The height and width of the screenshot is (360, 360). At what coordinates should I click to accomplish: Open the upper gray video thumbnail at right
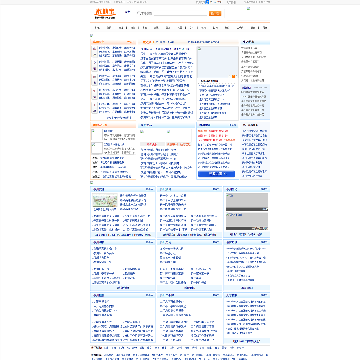pyautogui.click(x=247, y=202)
